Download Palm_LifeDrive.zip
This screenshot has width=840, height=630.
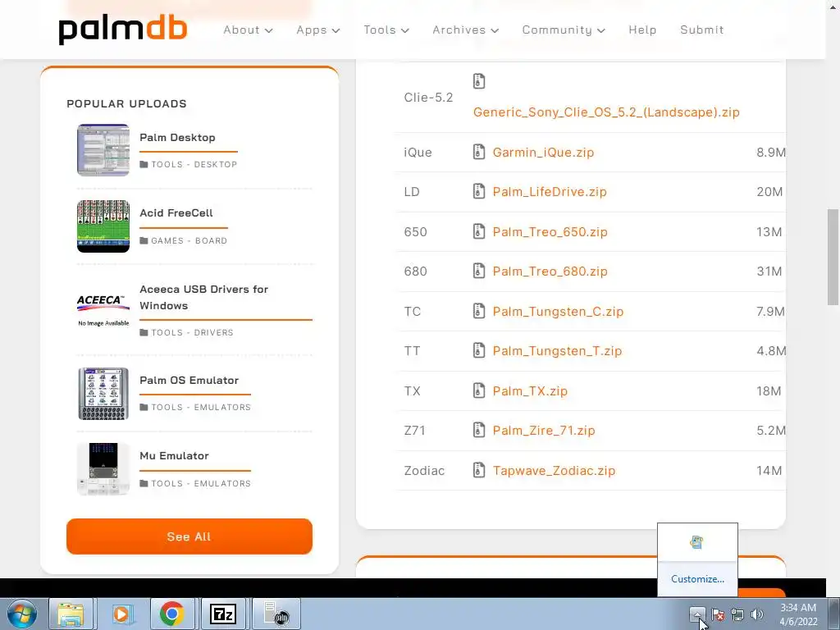coord(550,192)
